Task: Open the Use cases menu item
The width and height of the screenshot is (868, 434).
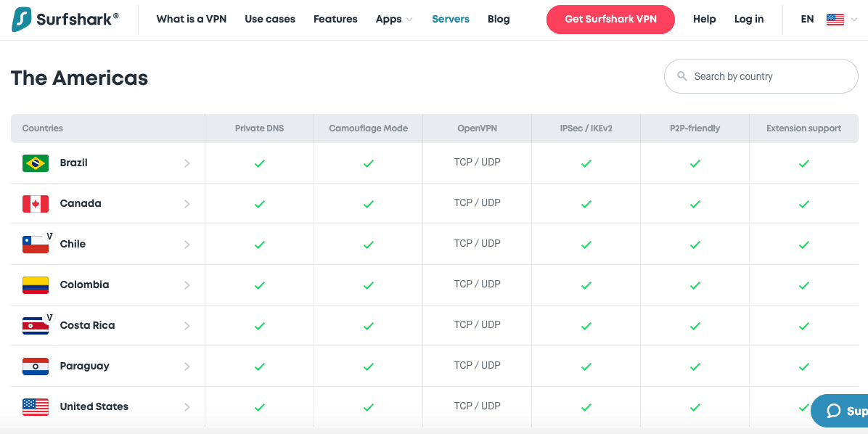Action: [270, 20]
